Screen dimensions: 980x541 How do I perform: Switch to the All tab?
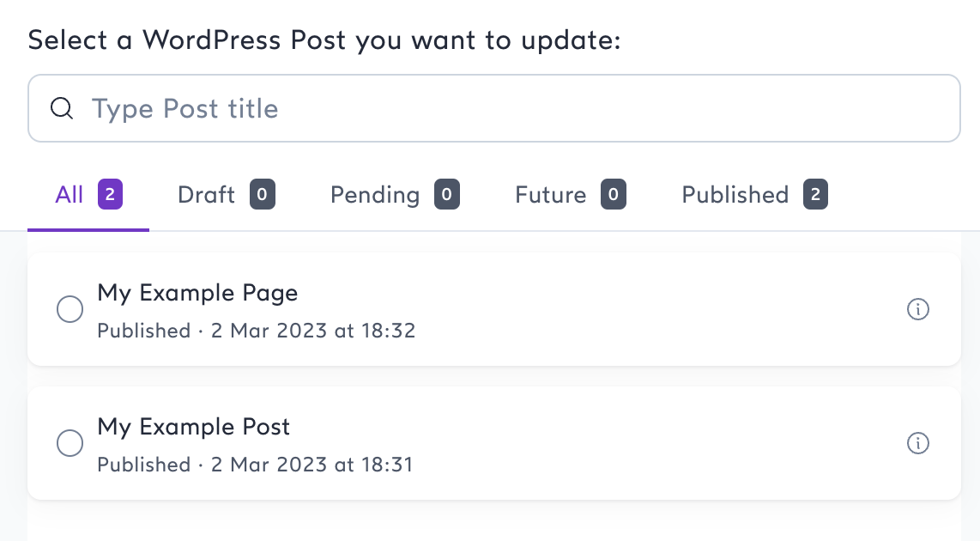(x=70, y=195)
